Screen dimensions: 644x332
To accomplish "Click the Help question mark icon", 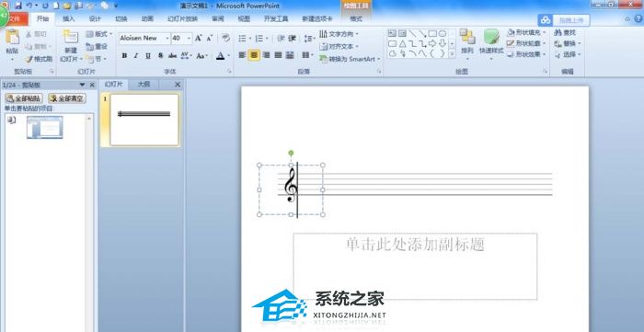I will (638, 19).
